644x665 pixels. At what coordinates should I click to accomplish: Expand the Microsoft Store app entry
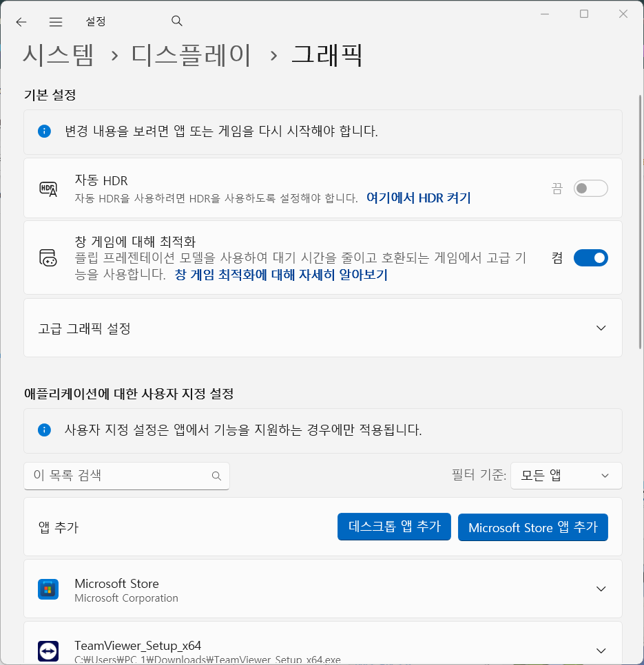(599, 589)
